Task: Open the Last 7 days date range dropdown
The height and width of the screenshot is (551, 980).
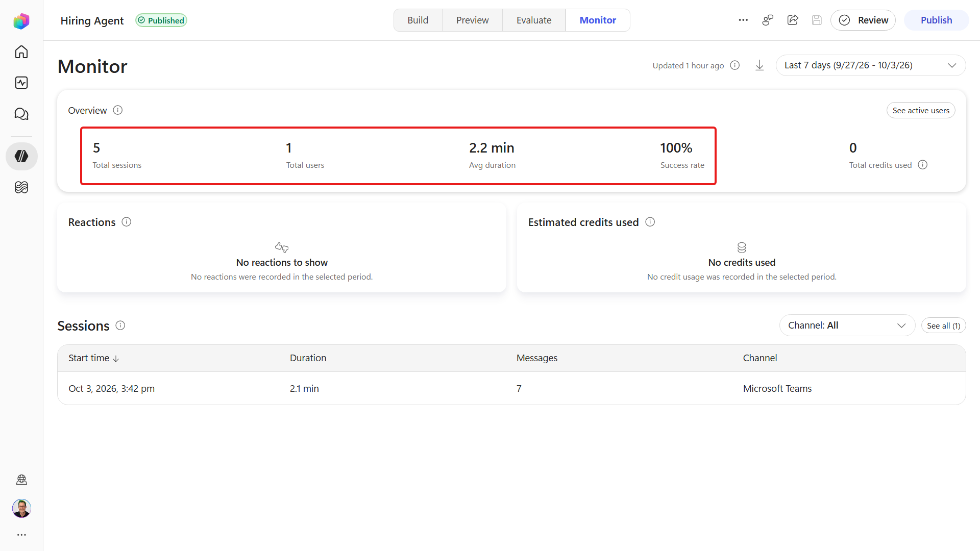Action: (871, 65)
